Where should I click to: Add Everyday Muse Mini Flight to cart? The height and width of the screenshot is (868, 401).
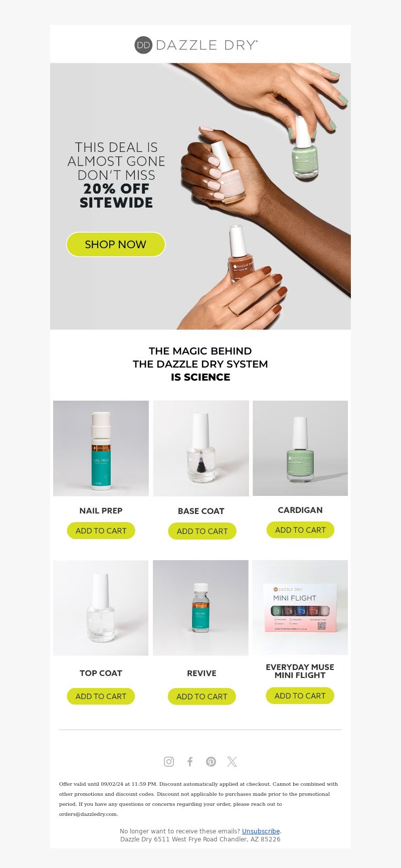pyautogui.click(x=300, y=696)
